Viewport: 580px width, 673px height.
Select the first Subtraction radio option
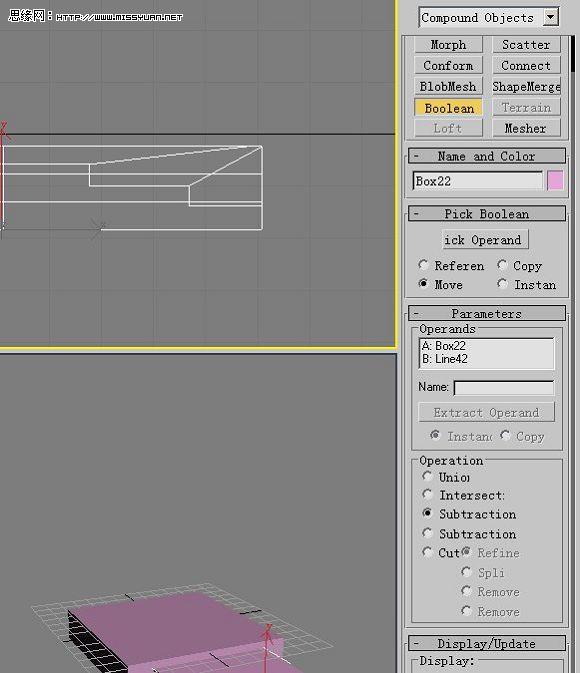pos(469,514)
